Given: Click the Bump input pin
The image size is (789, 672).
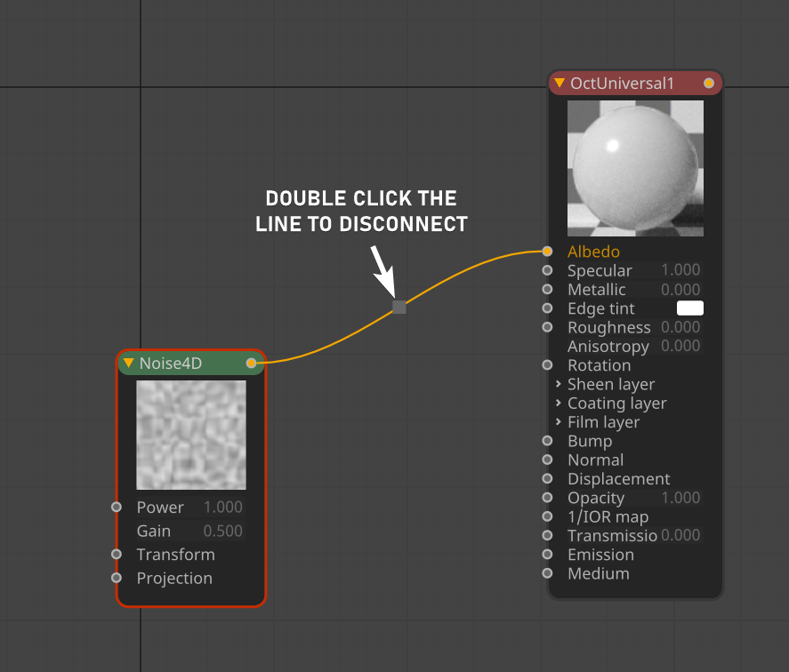Looking at the screenshot, I should 547,441.
